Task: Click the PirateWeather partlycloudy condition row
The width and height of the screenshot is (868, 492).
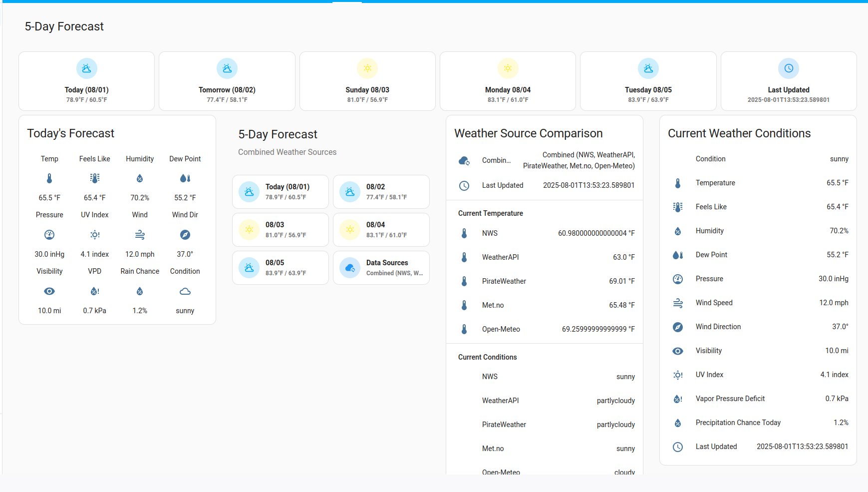Action: (545, 425)
